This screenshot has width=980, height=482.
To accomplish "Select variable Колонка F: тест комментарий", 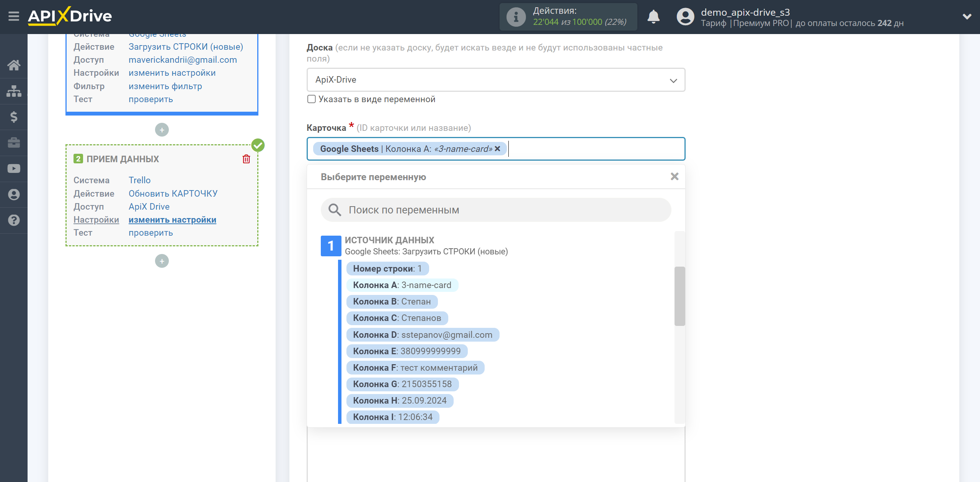I will (x=415, y=368).
